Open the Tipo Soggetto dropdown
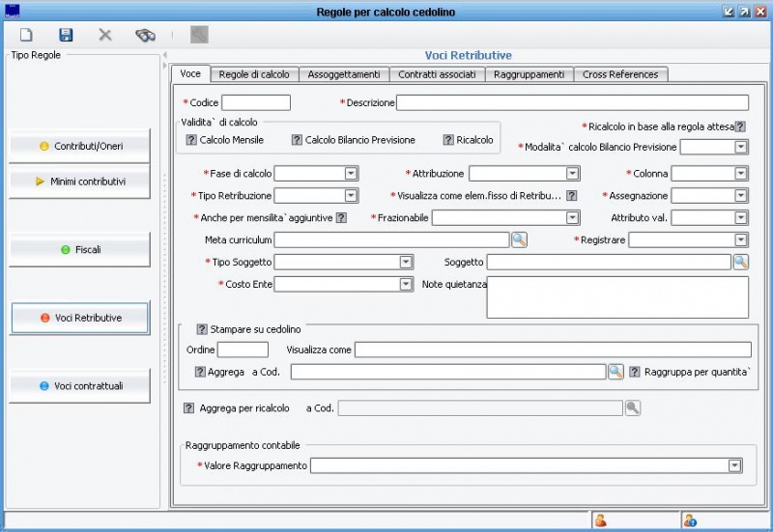The width and height of the screenshot is (773, 532). [x=406, y=262]
